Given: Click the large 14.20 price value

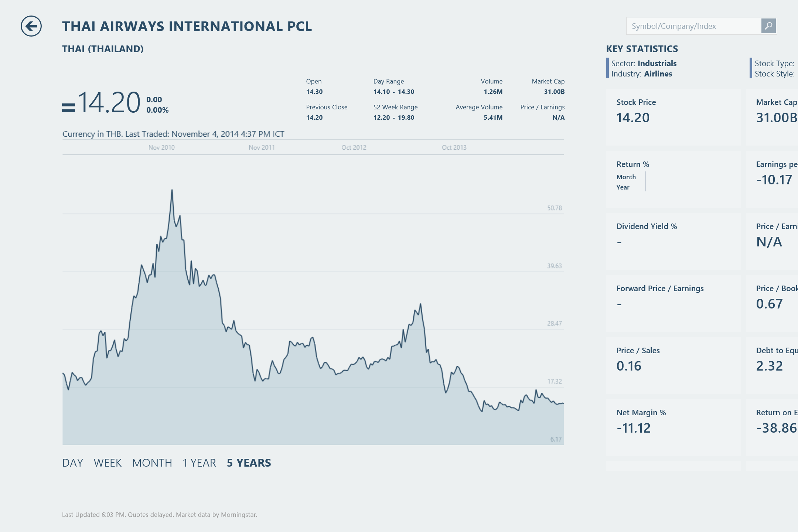Looking at the screenshot, I should pos(109,102).
